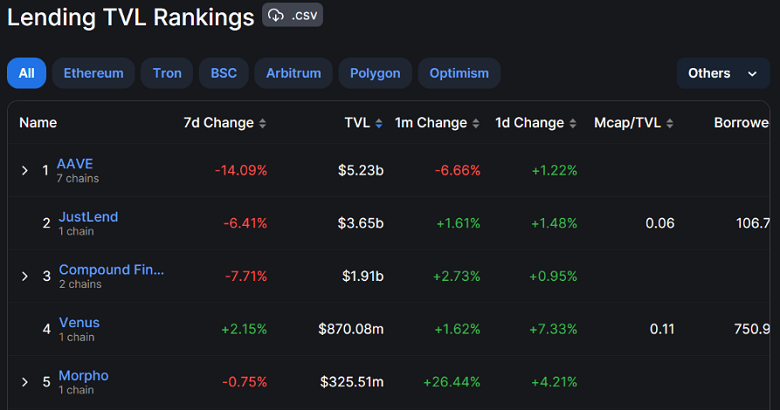This screenshot has height=410, width=780.
Task: Open the Others chain dropdown
Action: (x=722, y=73)
